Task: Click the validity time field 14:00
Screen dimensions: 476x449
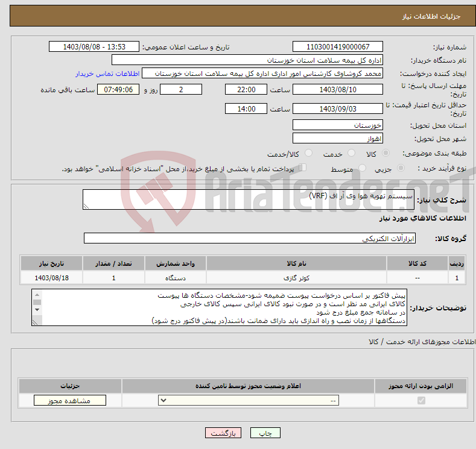Action: tap(246, 108)
